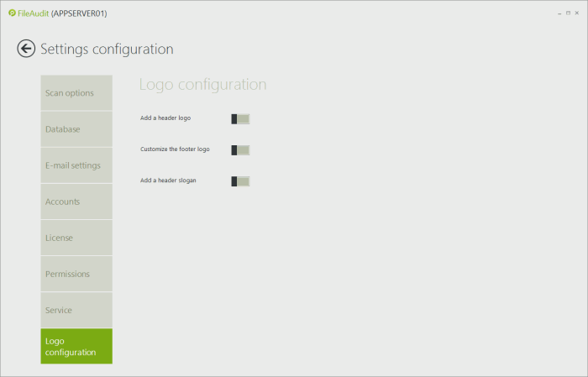Click the Add a header logo label
Screen dimensions: 588x377
click(165, 118)
